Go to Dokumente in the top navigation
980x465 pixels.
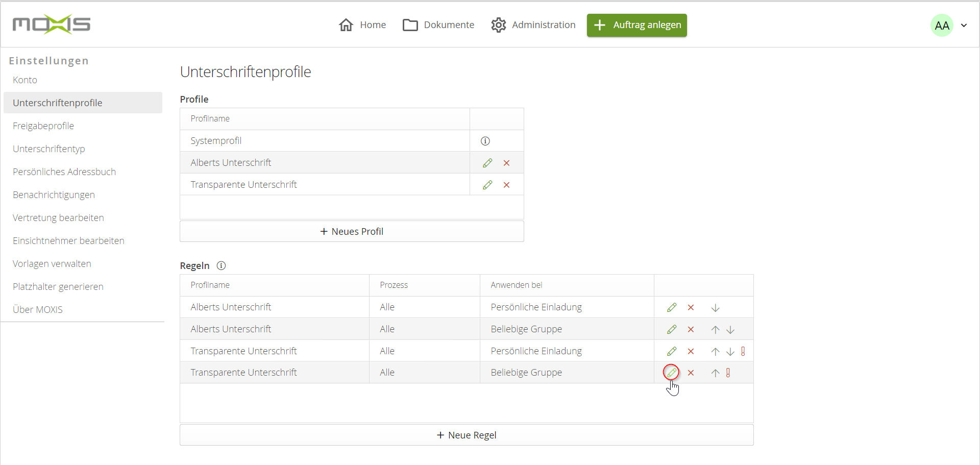tap(438, 25)
